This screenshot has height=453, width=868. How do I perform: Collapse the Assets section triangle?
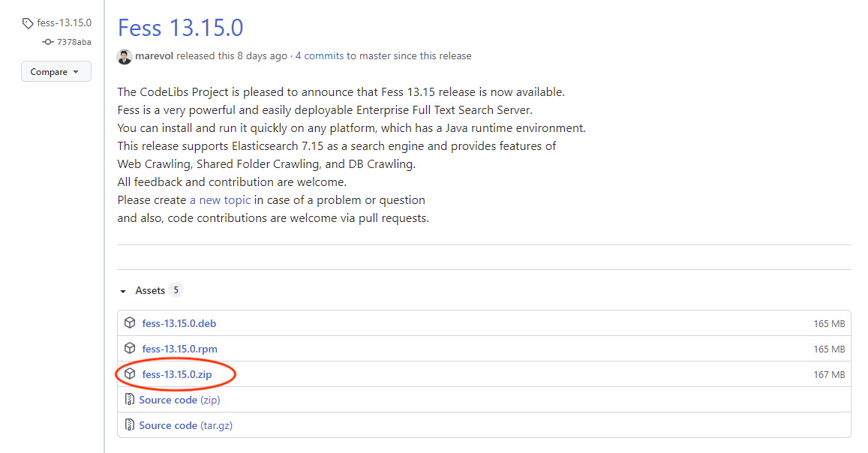(x=123, y=291)
